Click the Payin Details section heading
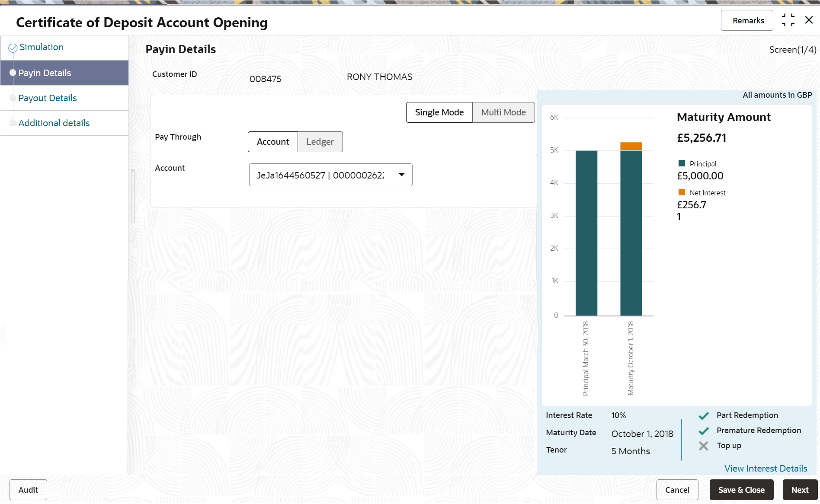 point(181,49)
